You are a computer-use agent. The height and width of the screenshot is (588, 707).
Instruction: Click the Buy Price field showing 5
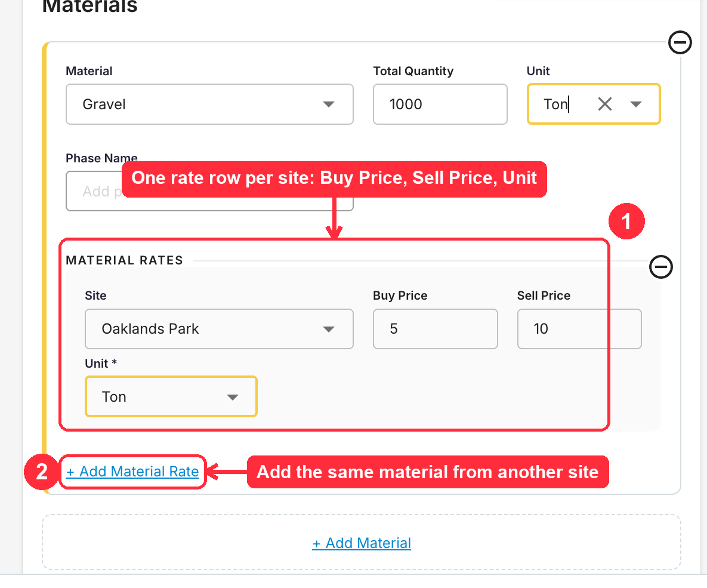(x=435, y=329)
